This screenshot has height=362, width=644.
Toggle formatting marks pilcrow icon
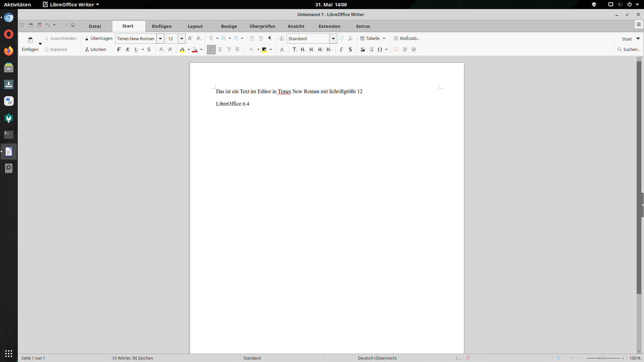click(270, 38)
